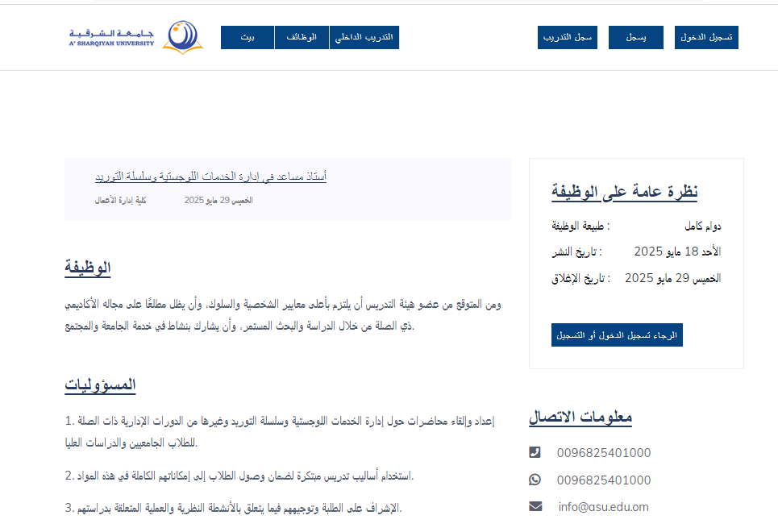The width and height of the screenshot is (778, 532).
Task: Click the الوظيفة job section heading
Action: click(x=87, y=268)
